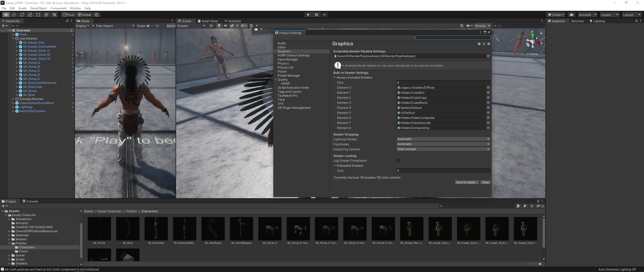Pick object for render pipeline asset

[488, 56]
